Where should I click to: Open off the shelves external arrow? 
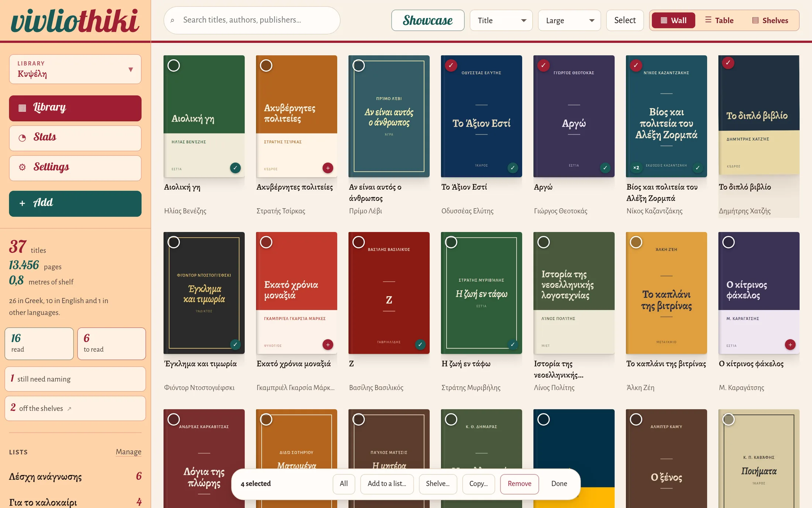coord(69,409)
